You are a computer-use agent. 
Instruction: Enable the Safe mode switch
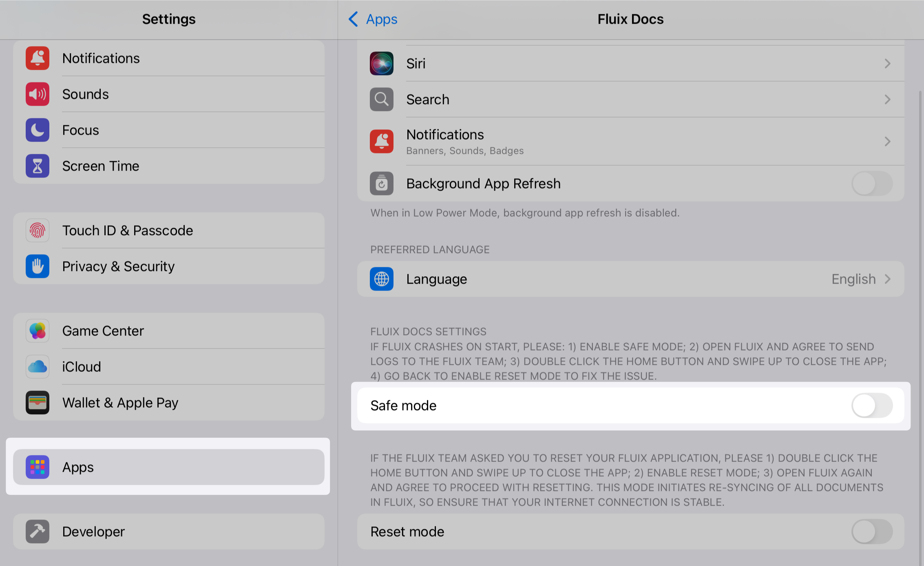(x=872, y=406)
